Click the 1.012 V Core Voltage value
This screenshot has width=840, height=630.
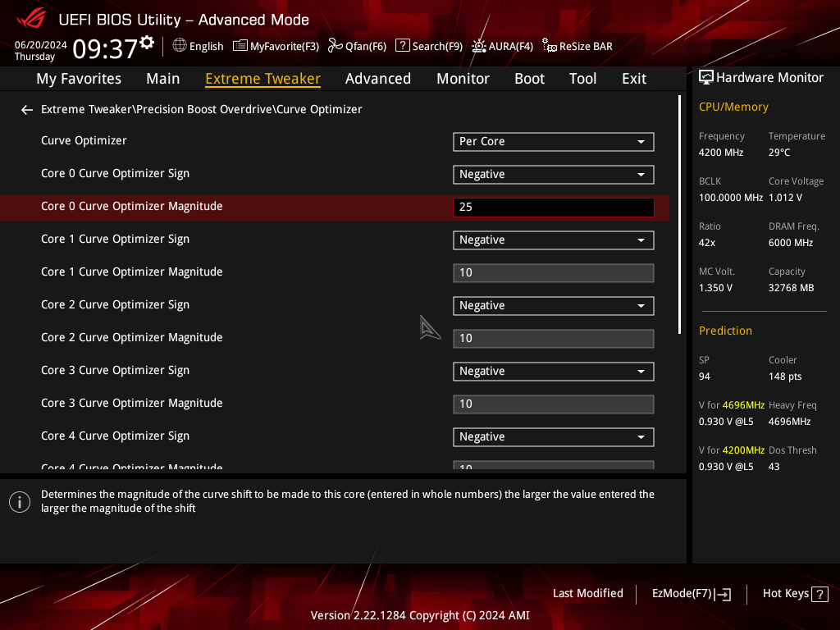(785, 198)
